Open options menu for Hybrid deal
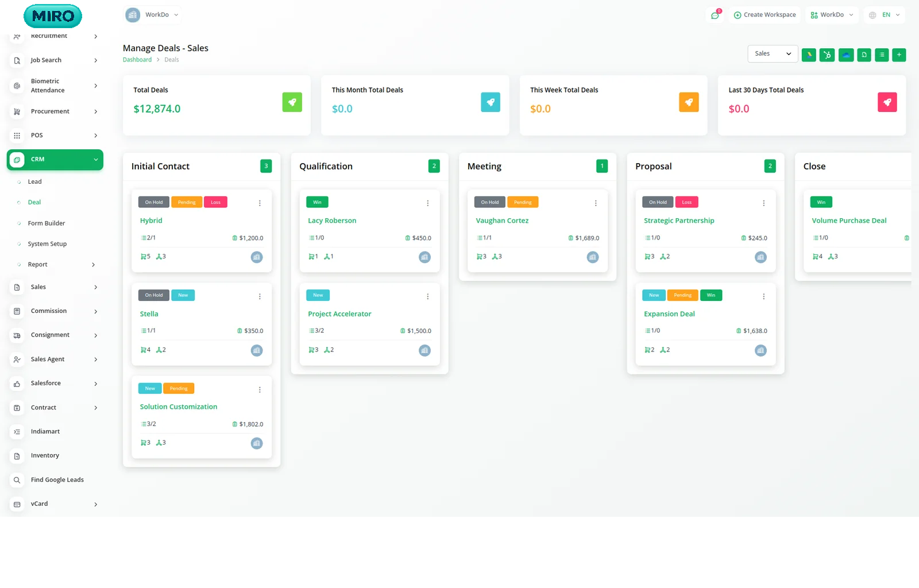Image resolution: width=919 pixels, height=588 pixels. point(260,203)
